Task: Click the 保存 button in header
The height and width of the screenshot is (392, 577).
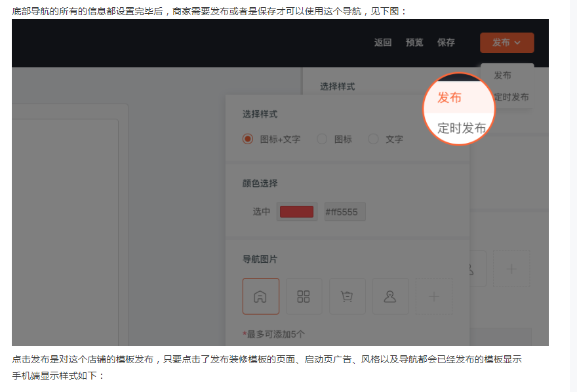Action: pyautogui.click(x=446, y=43)
